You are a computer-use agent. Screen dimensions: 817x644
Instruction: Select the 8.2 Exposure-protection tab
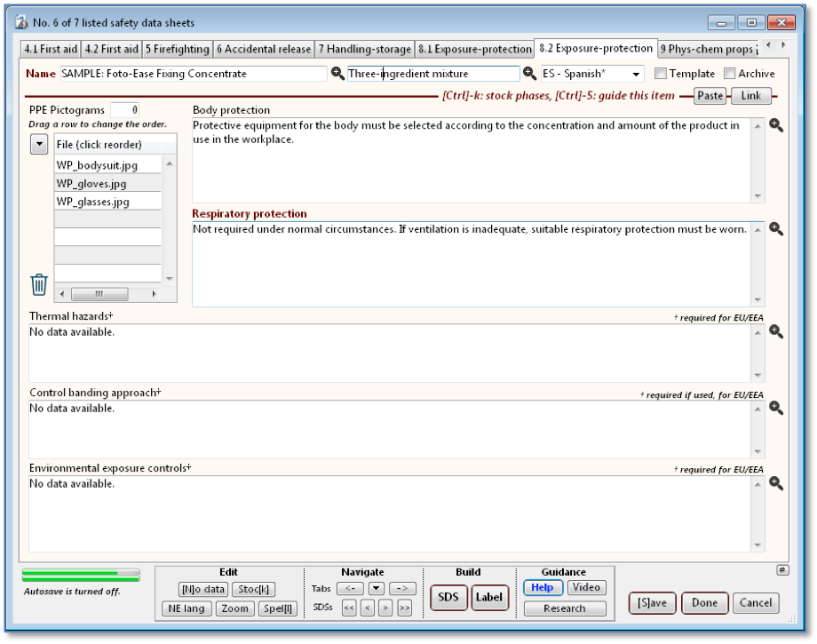pos(596,48)
